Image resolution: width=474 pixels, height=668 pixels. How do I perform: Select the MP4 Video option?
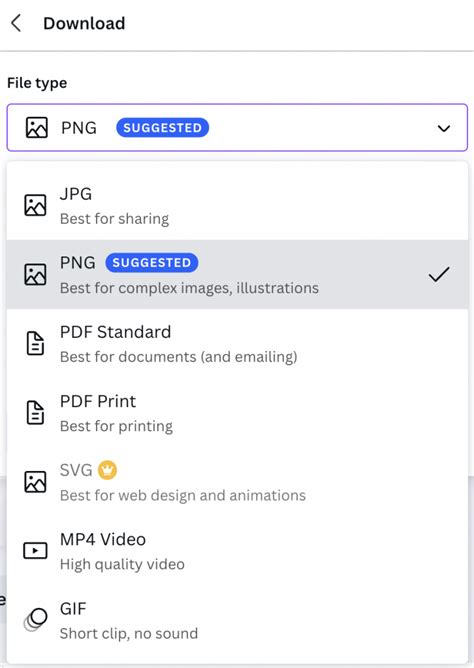[237, 551]
